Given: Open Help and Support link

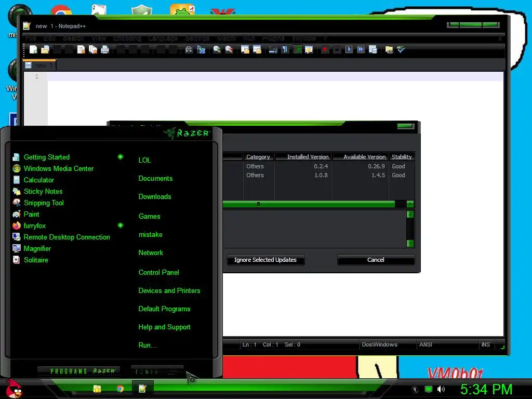Looking at the screenshot, I should 164,327.
